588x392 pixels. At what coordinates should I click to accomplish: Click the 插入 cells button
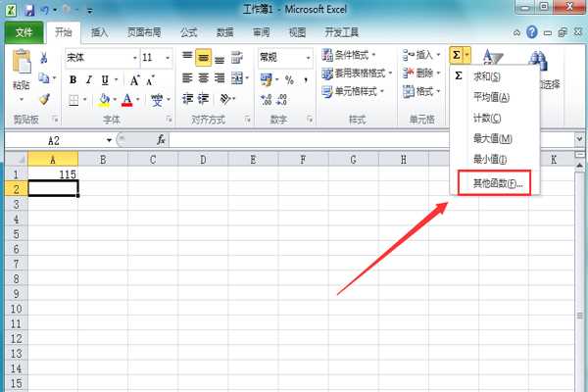pyautogui.click(x=421, y=55)
